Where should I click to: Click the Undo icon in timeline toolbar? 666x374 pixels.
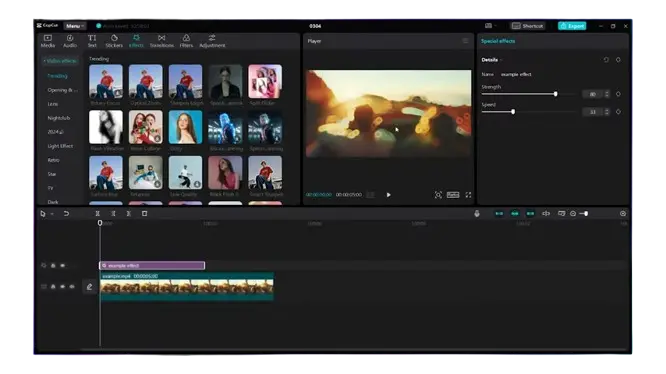click(x=66, y=214)
